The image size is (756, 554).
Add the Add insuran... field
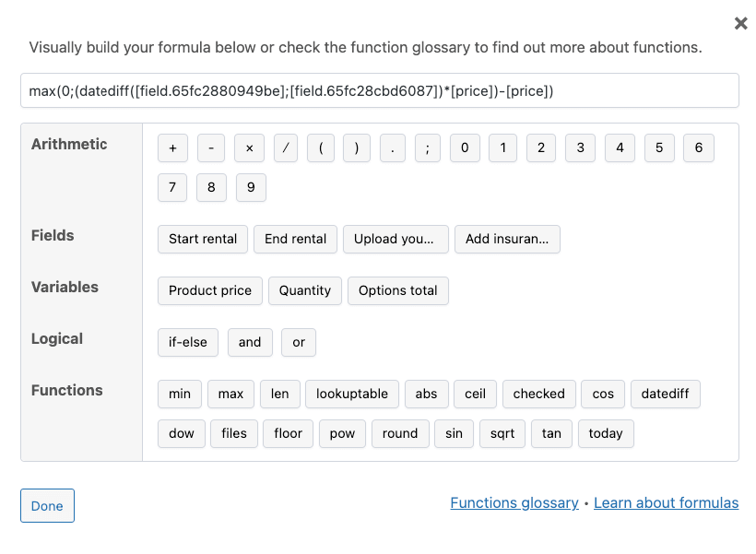coord(507,239)
